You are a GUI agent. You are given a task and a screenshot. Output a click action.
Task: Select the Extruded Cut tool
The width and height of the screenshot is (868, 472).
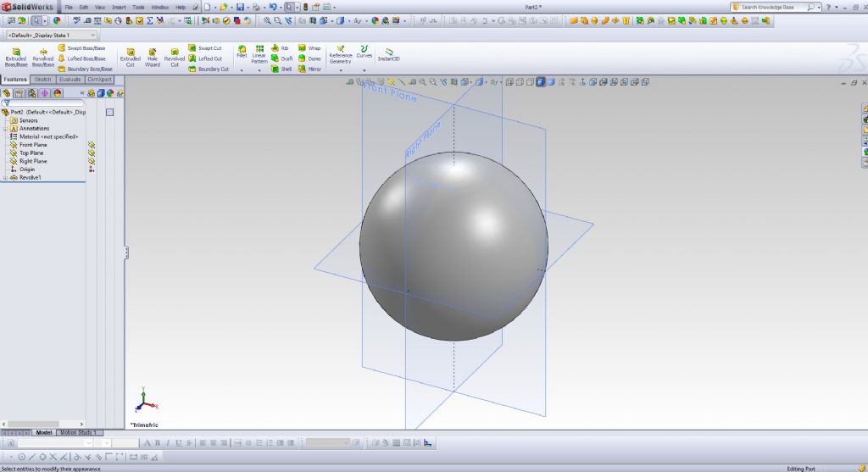130,57
